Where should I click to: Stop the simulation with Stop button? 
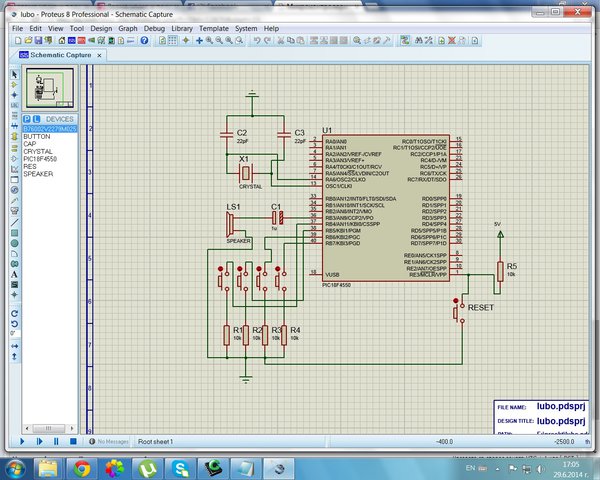point(73,441)
